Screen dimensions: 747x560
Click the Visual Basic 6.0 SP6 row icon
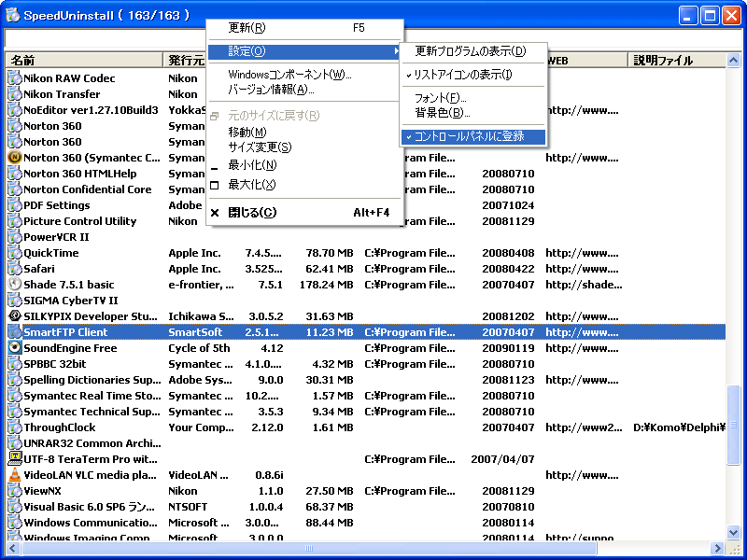click(x=15, y=506)
